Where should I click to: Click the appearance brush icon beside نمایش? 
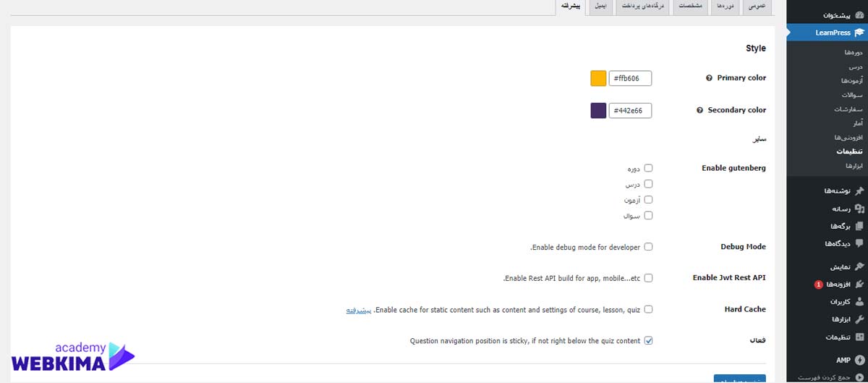pos(859,266)
